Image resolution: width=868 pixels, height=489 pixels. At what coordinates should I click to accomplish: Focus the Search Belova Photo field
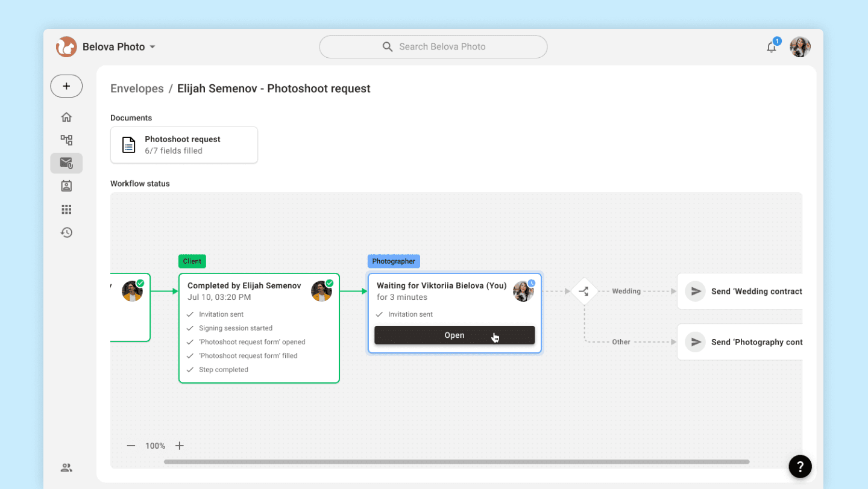tap(433, 46)
